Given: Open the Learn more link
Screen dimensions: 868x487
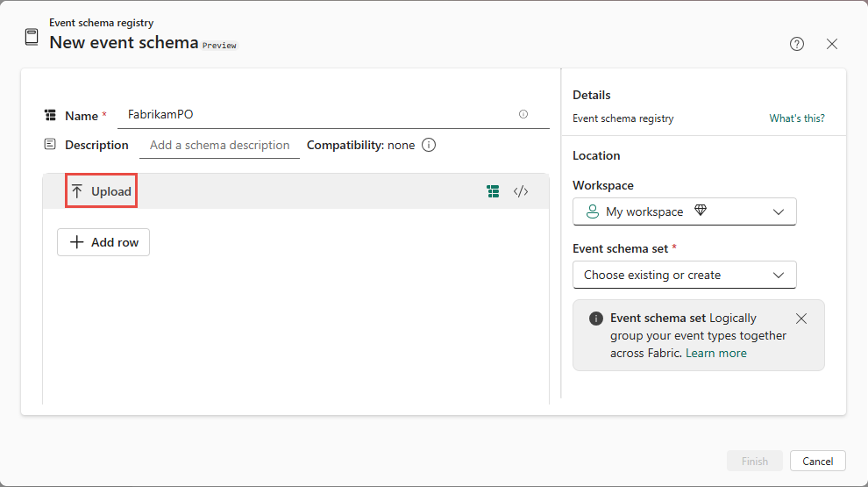Looking at the screenshot, I should click(x=716, y=353).
